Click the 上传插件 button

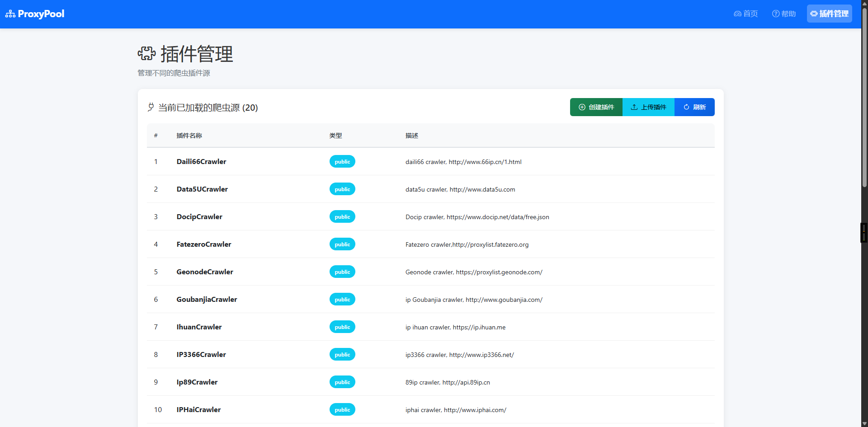[648, 107]
